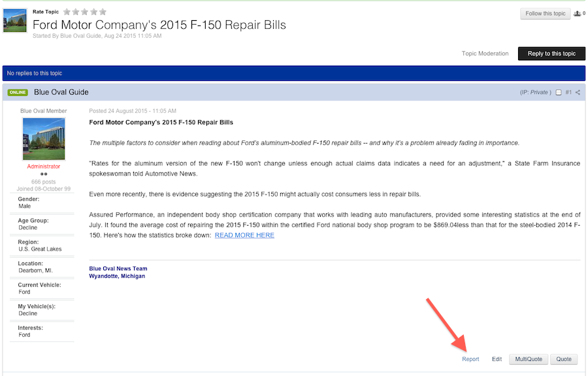Click the 666 posts count

tap(44, 181)
